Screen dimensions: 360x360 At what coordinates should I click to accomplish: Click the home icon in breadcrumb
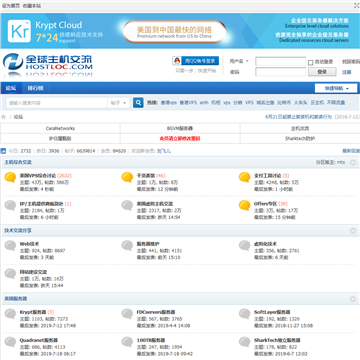(x=3, y=117)
